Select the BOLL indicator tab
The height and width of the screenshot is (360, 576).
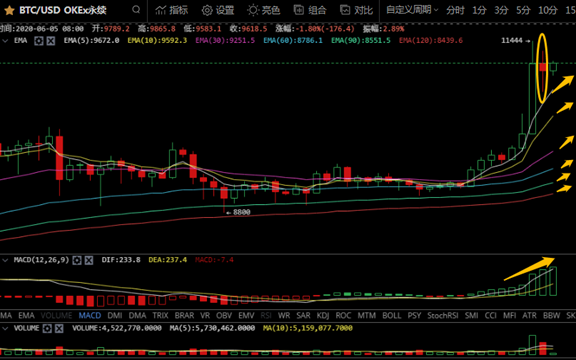click(x=392, y=316)
